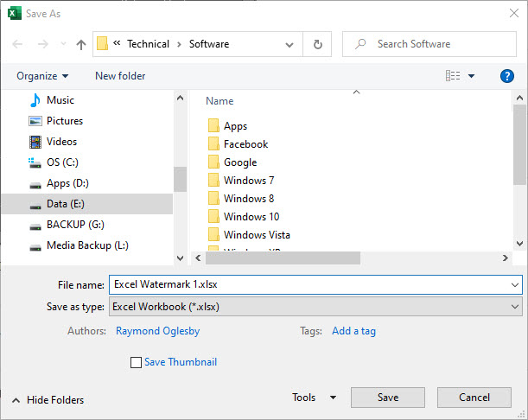Click horizontal scrollbar right arrow
Image resolution: width=528 pixels, height=420 pixels.
(506, 258)
